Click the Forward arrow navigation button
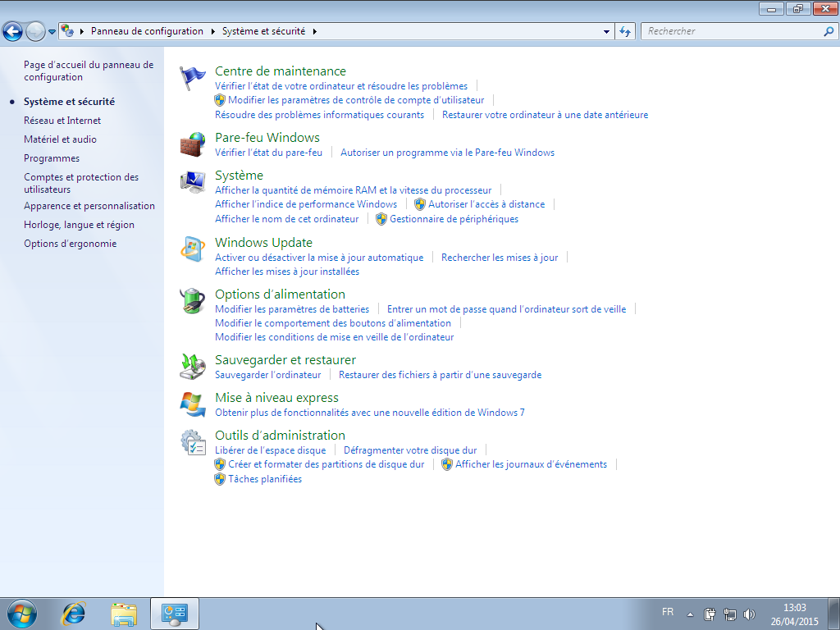The image size is (840, 630). [x=35, y=31]
